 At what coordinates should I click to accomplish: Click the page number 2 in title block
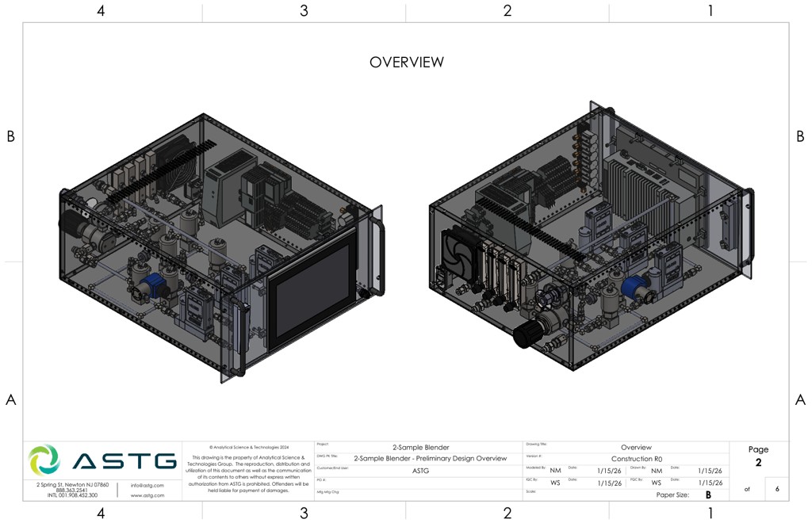click(x=758, y=463)
